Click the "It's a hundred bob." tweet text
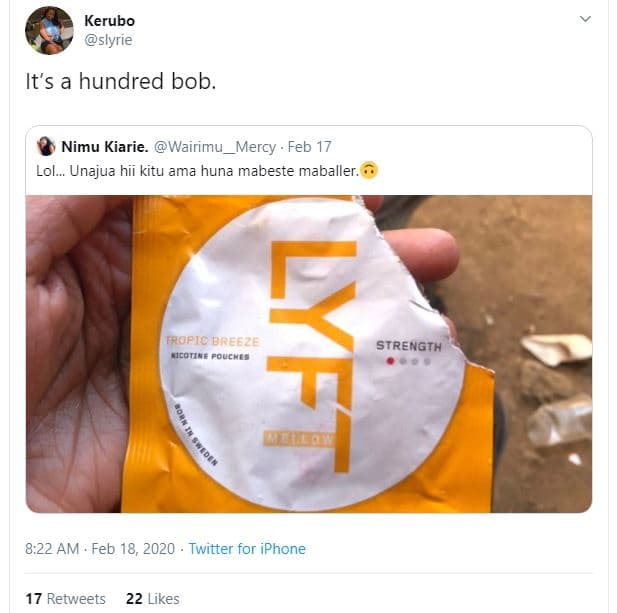 (120, 82)
